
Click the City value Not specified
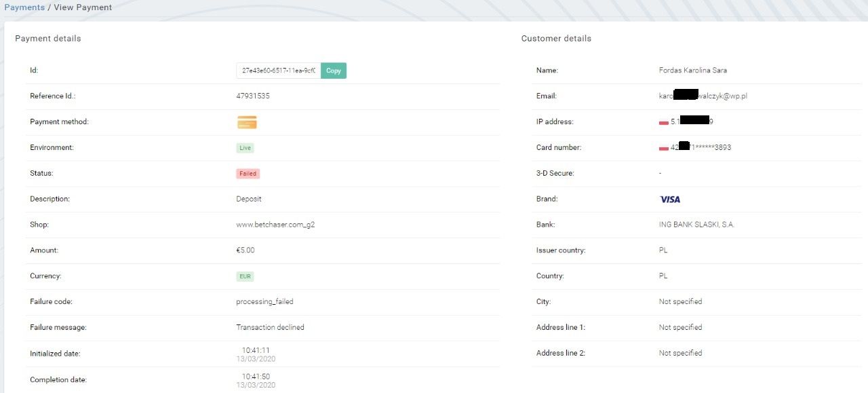click(x=681, y=302)
